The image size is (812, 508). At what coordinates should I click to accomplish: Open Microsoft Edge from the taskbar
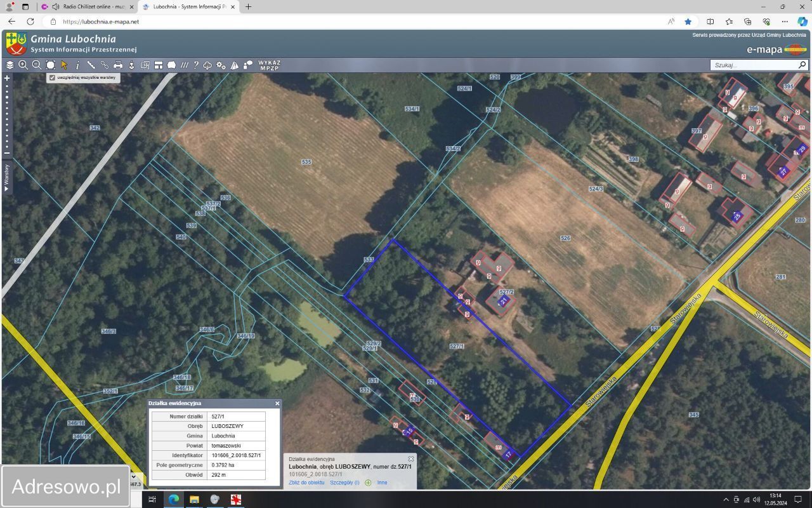point(173,499)
